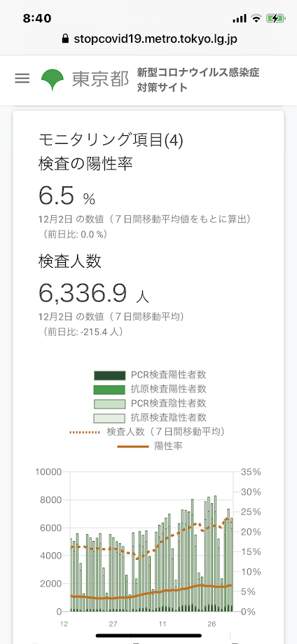Tap the 8:40 clock in status bar
The width and height of the screenshot is (297, 644).
pyautogui.click(x=37, y=18)
